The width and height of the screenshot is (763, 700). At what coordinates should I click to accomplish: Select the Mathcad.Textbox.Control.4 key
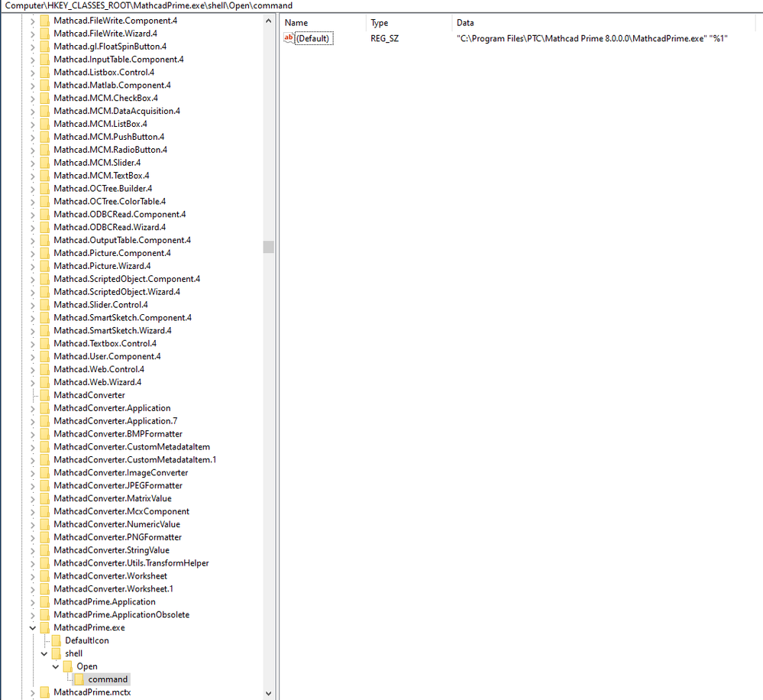pyautogui.click(x=105, y=343)
